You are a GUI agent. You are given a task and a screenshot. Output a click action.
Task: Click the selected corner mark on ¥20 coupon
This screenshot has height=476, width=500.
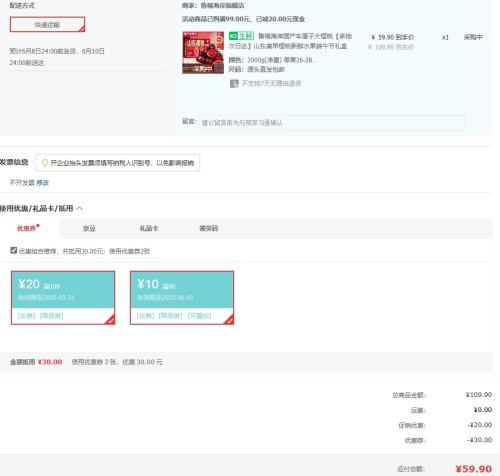point(110,320)
